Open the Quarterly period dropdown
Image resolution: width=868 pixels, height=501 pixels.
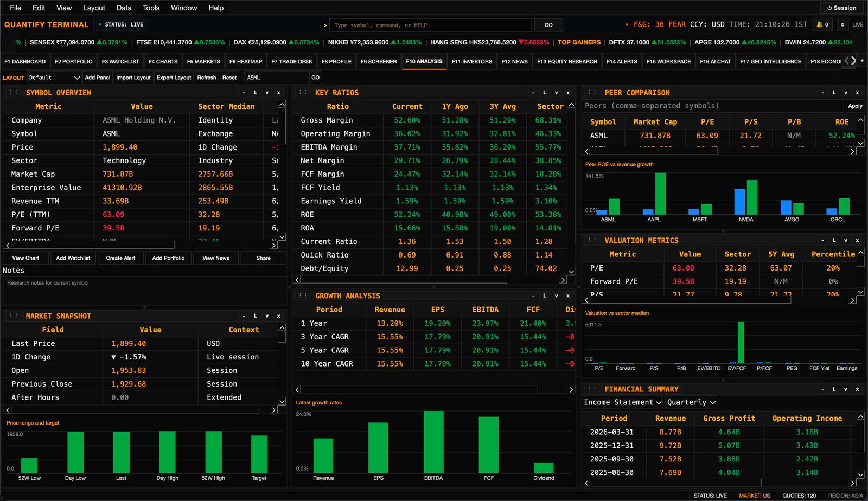tap(691, 402)
